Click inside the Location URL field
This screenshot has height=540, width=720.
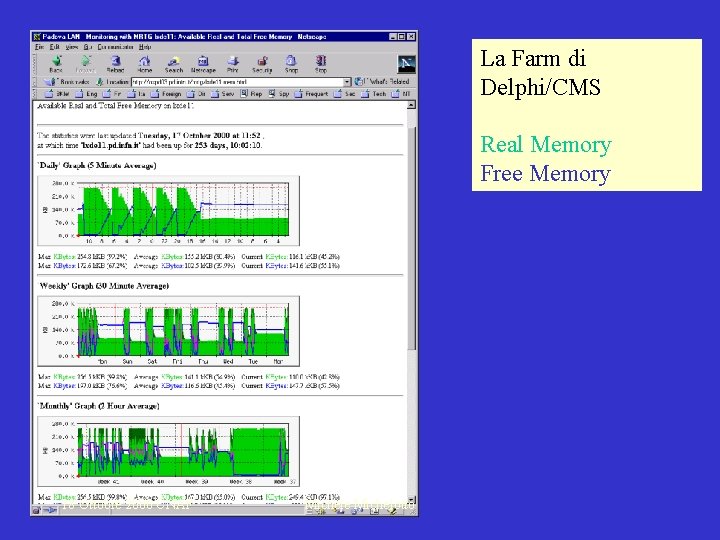point(237,82)
